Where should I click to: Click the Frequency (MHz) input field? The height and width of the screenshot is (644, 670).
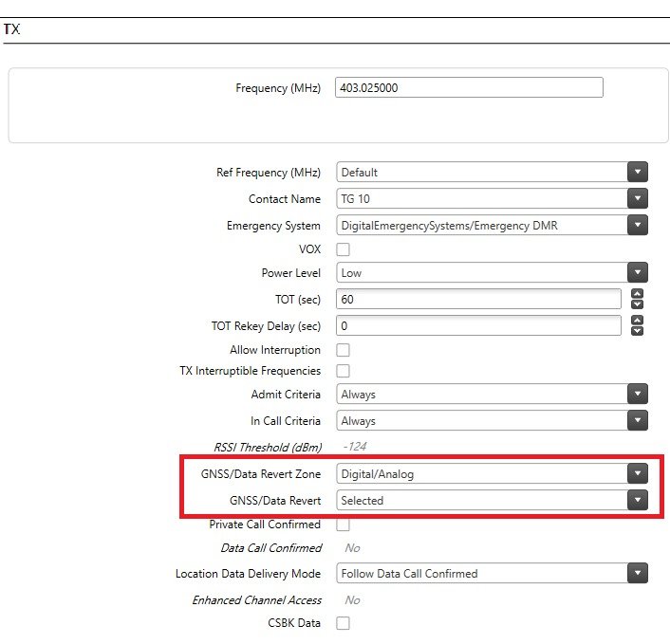[469, 87]
